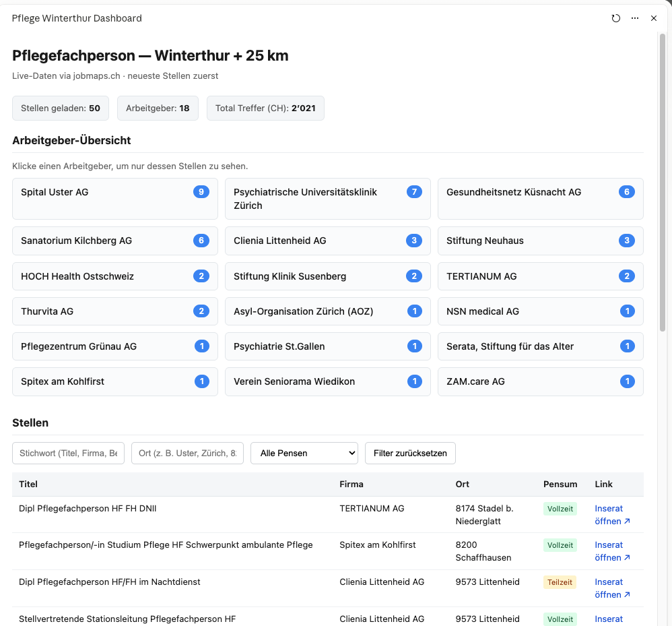Click the Ort column header
The height and width of the screenshot is (626, 672).
click(463, 484)
